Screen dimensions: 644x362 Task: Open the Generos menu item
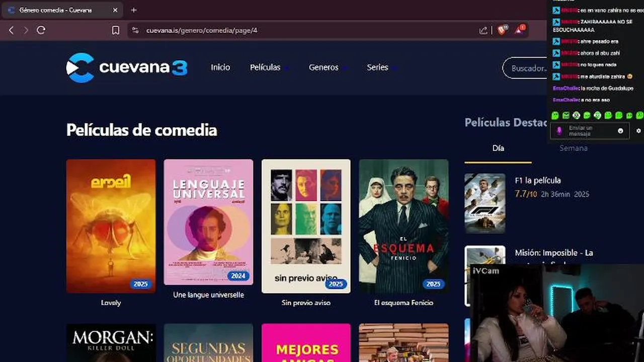click(324, 67)
